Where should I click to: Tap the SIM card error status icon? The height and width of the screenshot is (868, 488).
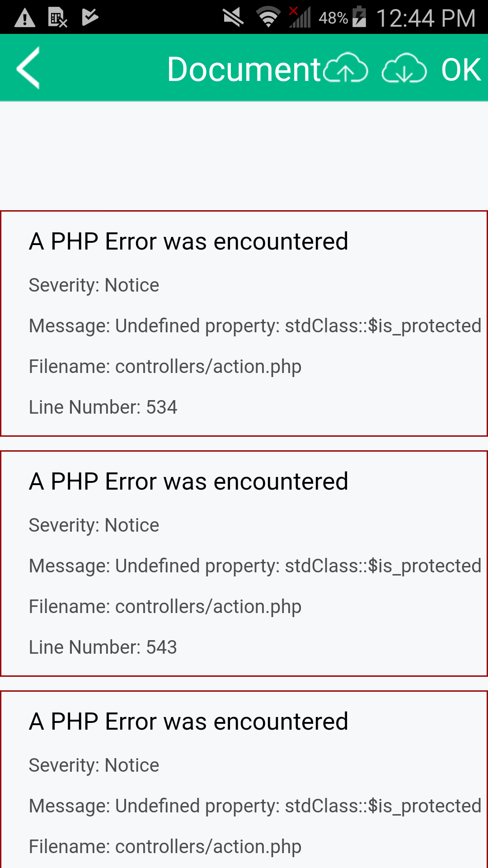58,18
